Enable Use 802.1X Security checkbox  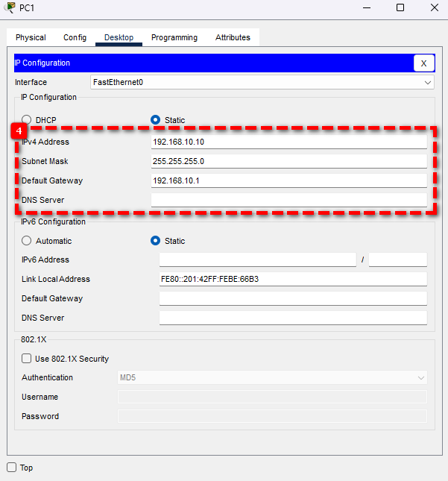pyautogui.click(x=27, y=359)
